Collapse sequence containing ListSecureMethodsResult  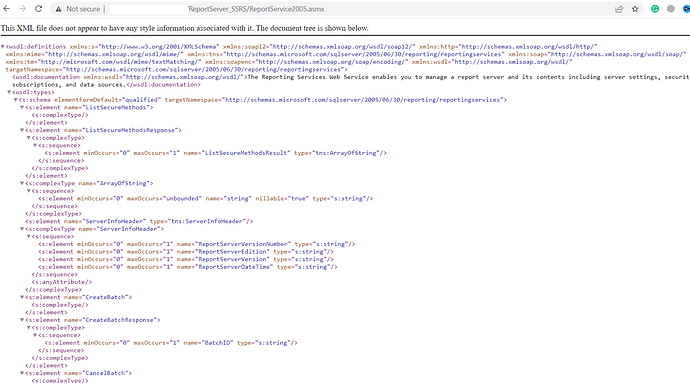pyautogui.click(x=35, y=145)
